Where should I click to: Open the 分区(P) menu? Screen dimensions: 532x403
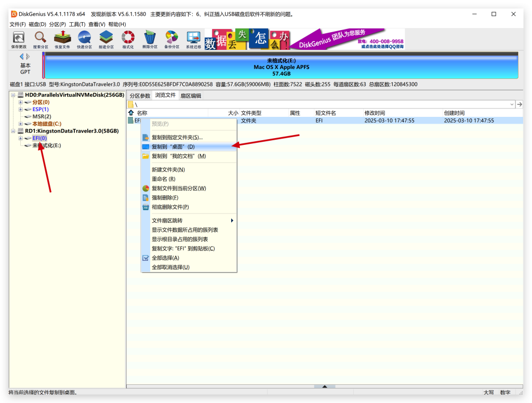[57, 24]
